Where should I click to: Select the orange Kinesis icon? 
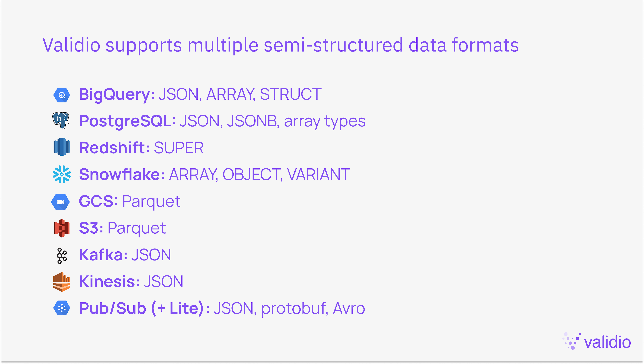pos(62,282)
